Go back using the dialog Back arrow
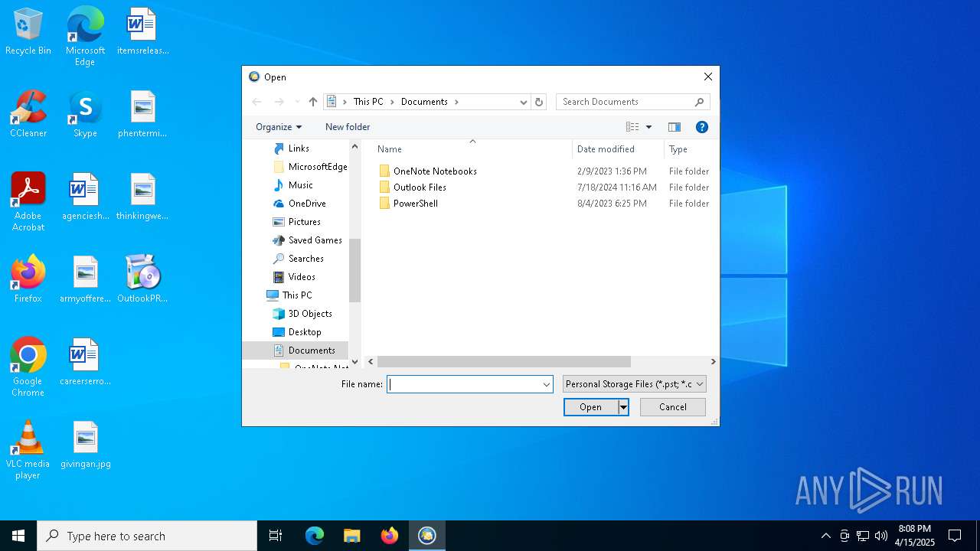The width and height of the screenshot is (980, 551). pyautogui.click(x=256, y=102)
